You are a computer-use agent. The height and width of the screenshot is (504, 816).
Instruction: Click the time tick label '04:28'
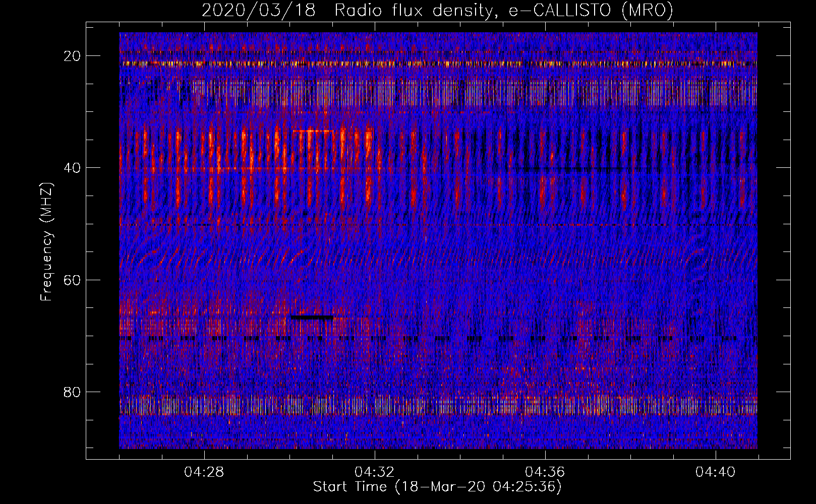(204, 472)
